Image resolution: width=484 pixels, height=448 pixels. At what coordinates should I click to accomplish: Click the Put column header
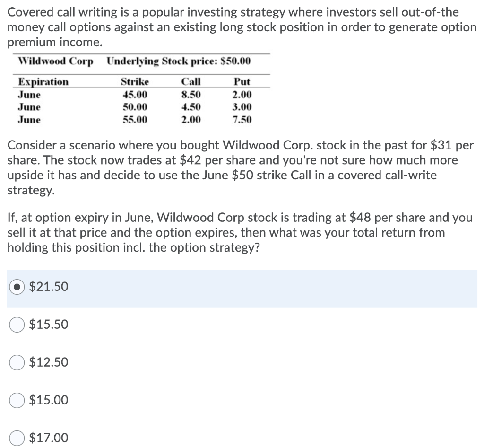[x=242, y=81]
